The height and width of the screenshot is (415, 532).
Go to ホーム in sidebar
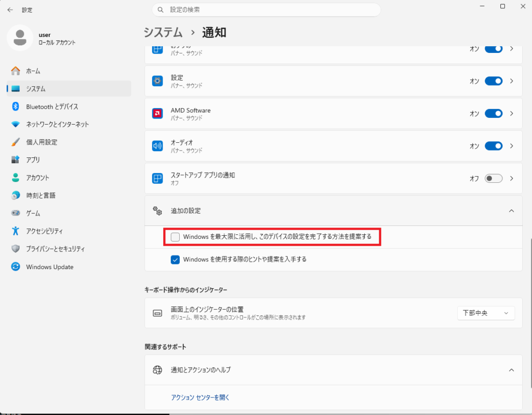click(x=69, y=71)
